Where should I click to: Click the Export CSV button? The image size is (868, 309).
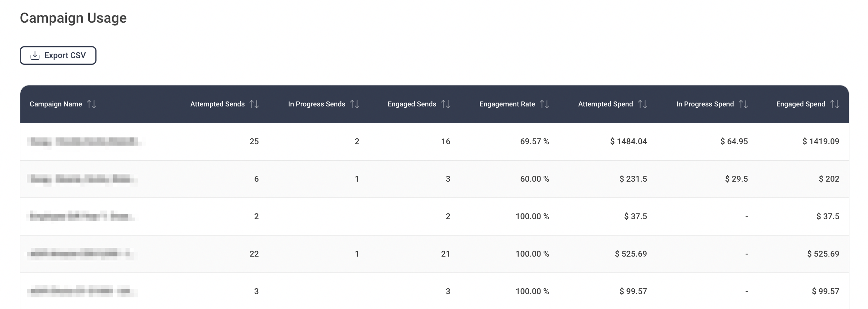[58, 55]
